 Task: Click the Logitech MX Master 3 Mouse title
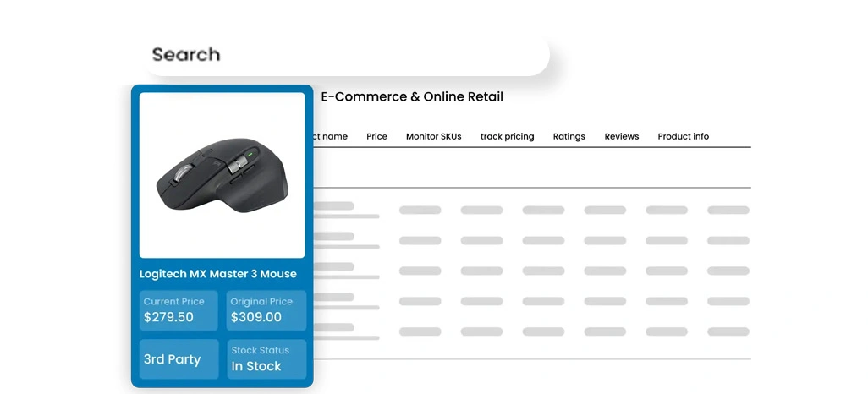pos(217,274)
